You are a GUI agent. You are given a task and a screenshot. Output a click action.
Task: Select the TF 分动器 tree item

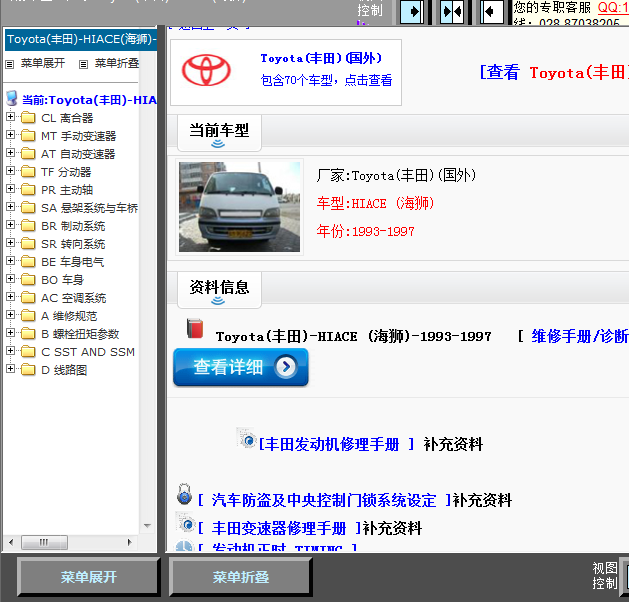click(x=66, y=172)
